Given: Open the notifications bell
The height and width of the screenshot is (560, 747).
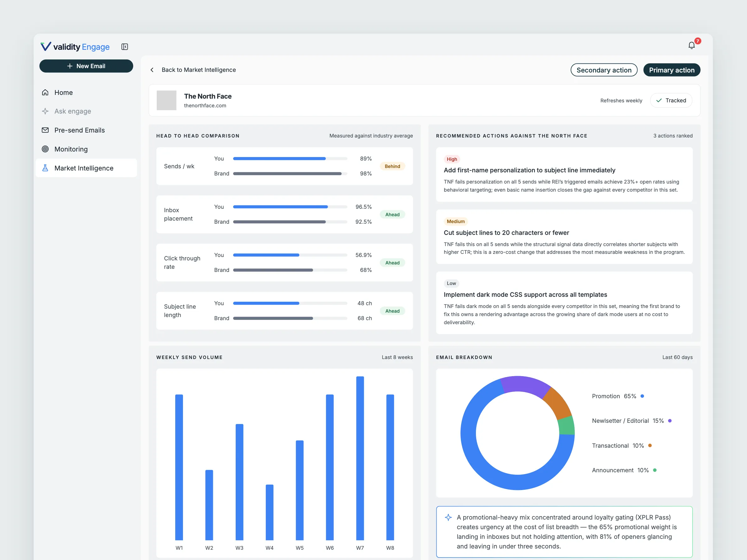Looking at the screenshot, I should [x=691, y=45].
